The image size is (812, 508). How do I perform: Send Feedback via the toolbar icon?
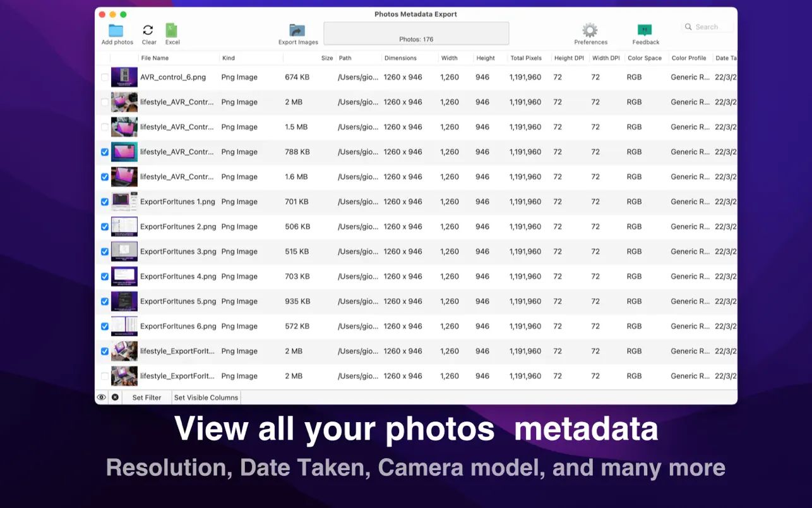645,29
